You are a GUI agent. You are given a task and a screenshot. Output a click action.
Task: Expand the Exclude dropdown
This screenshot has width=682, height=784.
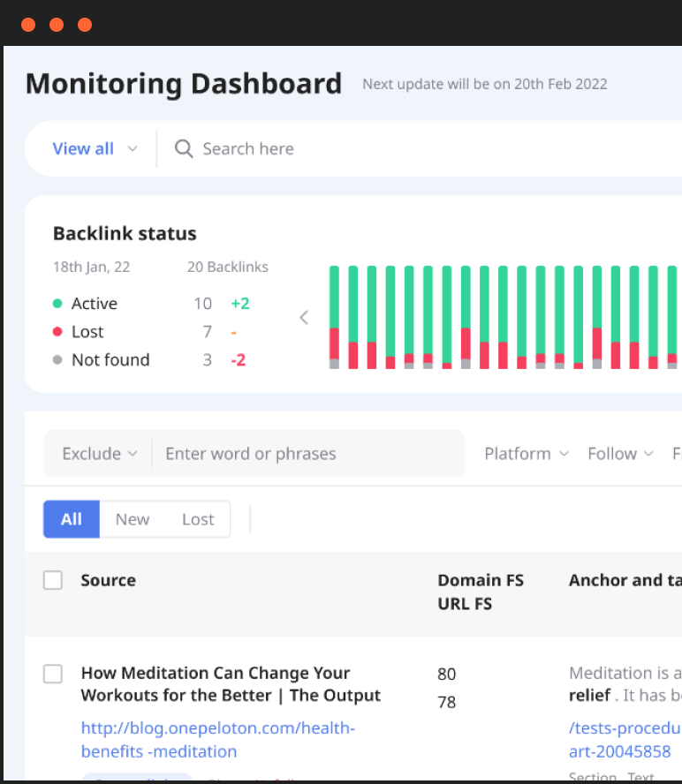(x=99, y=454)
